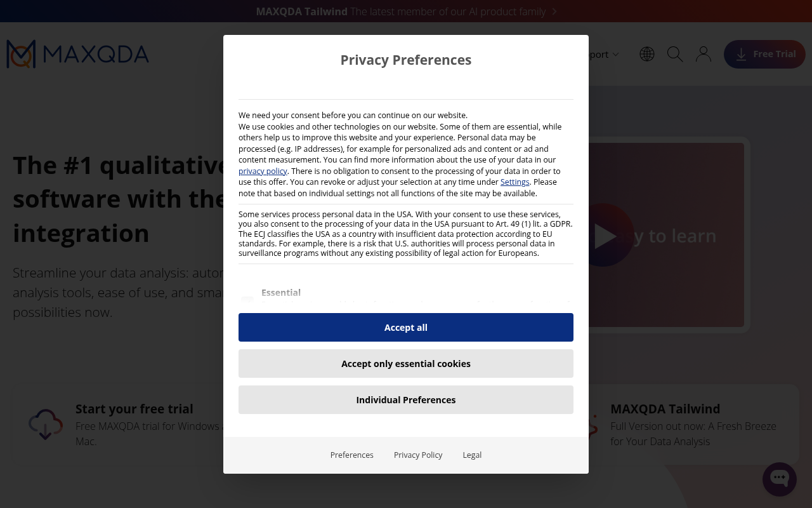
Task: Click the cloud download free trial icon
Action: (46, 424)
